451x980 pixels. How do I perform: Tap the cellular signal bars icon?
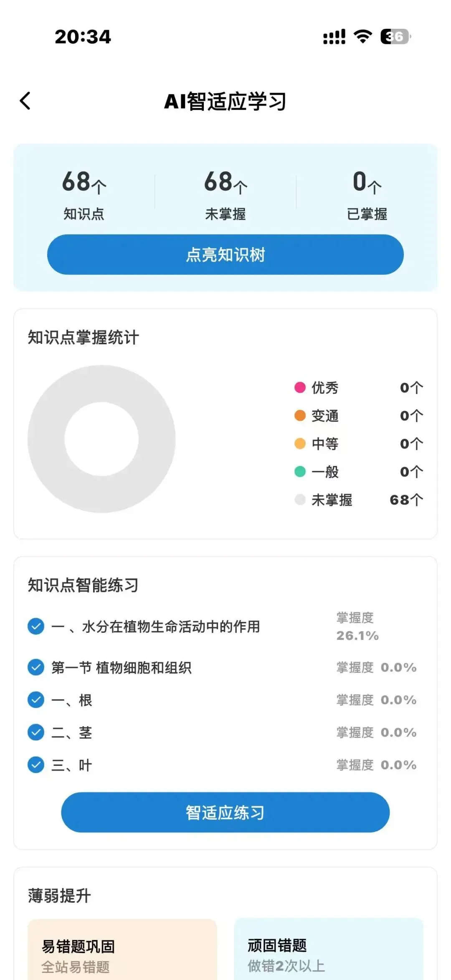(x=334, y=37)
